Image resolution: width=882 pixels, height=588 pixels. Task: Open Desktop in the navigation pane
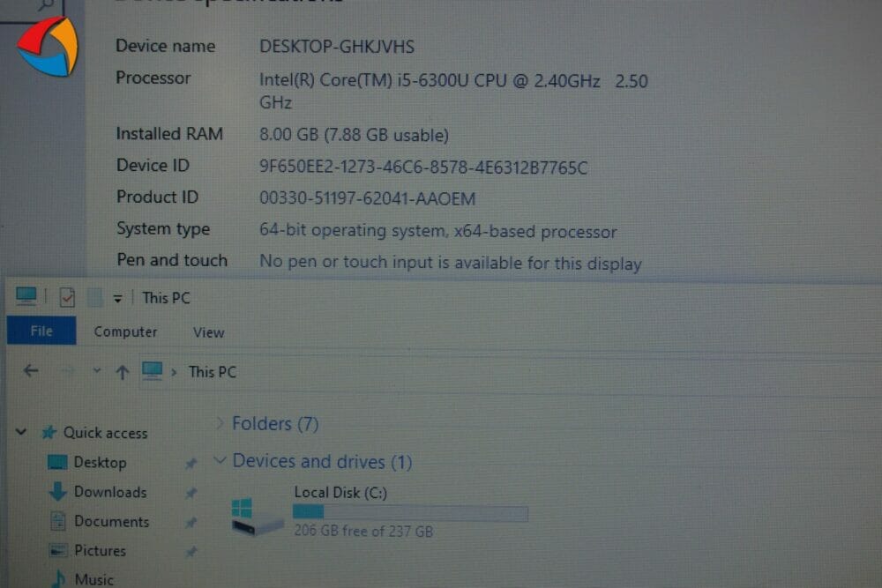101,463
